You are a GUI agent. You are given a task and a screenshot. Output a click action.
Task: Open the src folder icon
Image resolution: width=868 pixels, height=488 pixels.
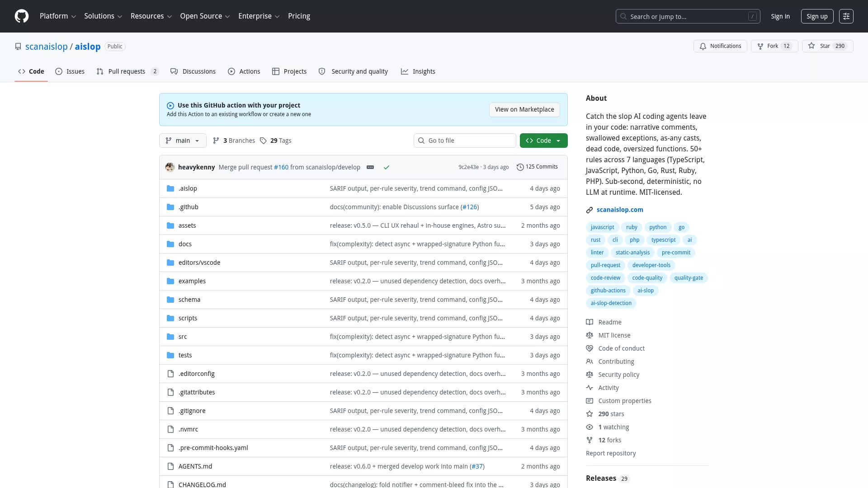[170, 337]
